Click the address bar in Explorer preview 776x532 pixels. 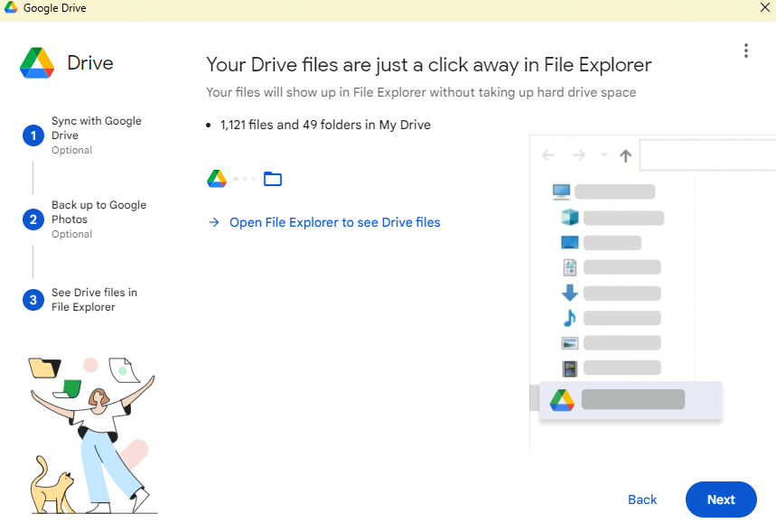pos(707,154)
